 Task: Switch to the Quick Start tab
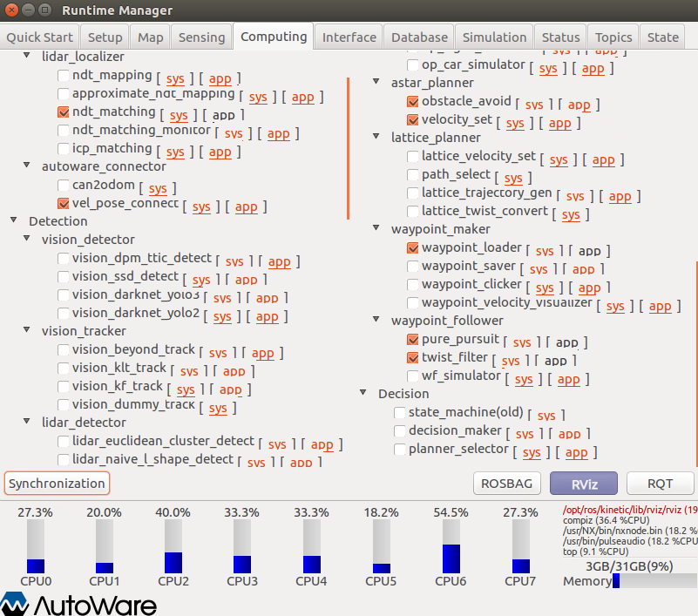[x=39, y=37]
